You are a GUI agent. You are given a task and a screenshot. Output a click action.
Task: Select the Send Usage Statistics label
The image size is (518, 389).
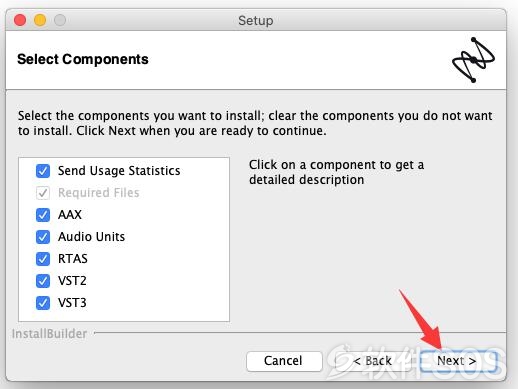[x=119, y=171]
